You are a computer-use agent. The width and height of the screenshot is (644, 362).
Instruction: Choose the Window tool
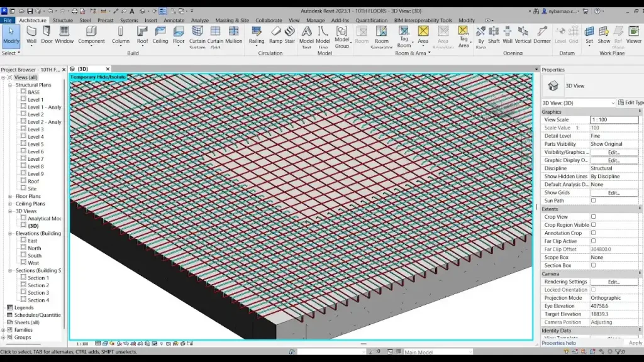pos(64,34)
